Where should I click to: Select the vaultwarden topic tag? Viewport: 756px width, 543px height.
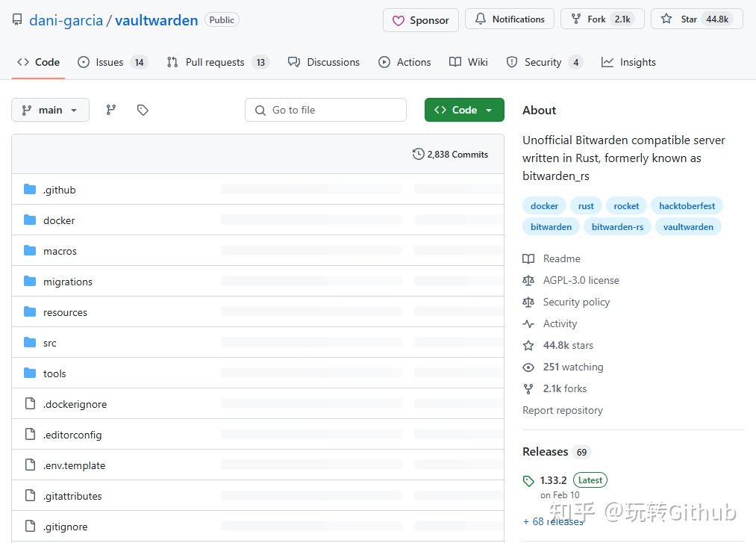tap(688, 227)
